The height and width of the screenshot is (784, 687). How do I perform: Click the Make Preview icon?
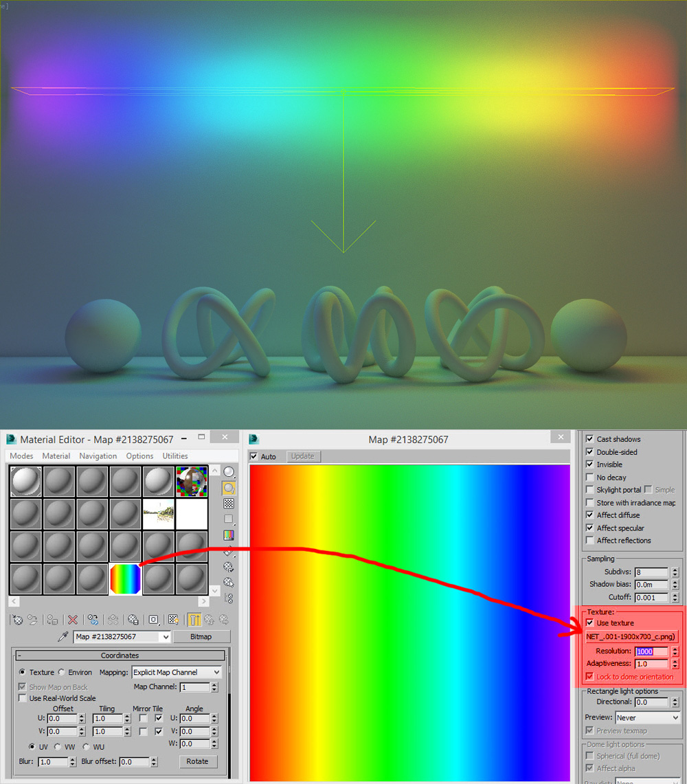[229, 551]
